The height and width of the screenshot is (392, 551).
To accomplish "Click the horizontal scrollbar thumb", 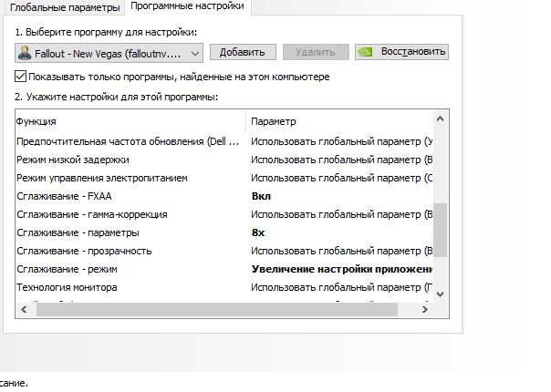I will click(x=217, y=309).
